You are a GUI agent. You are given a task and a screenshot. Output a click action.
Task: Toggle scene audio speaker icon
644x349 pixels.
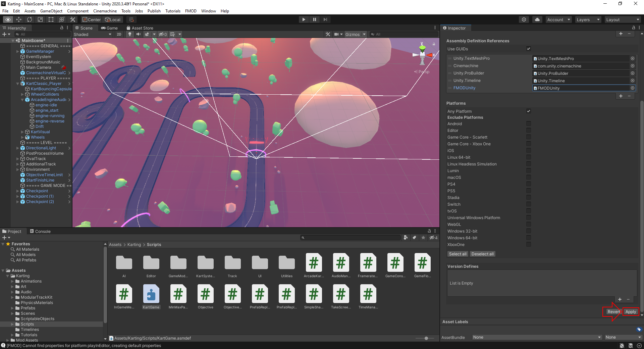coord(138,34)
